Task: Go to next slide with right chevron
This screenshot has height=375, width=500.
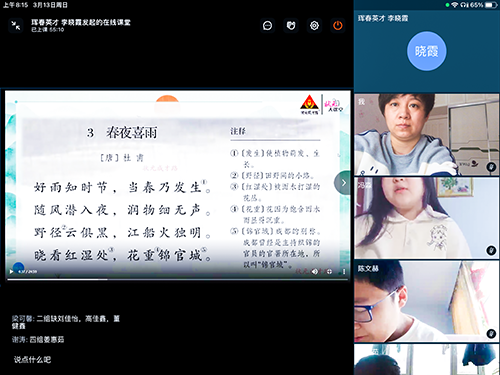Action: [343, 183]
